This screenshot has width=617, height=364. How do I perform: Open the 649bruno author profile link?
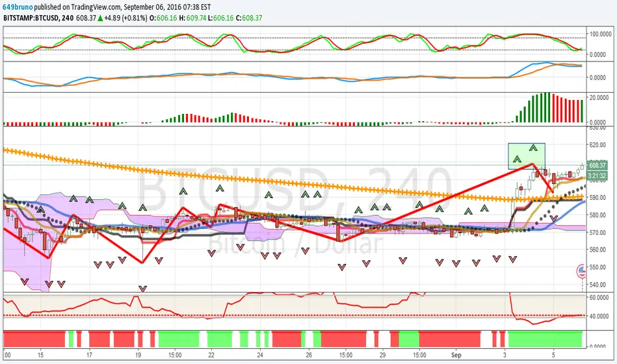tap(18, 7)
